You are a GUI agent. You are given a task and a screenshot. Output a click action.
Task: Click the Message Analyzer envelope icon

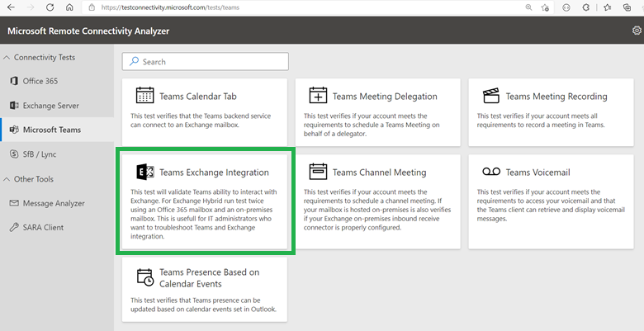(14, 203)
